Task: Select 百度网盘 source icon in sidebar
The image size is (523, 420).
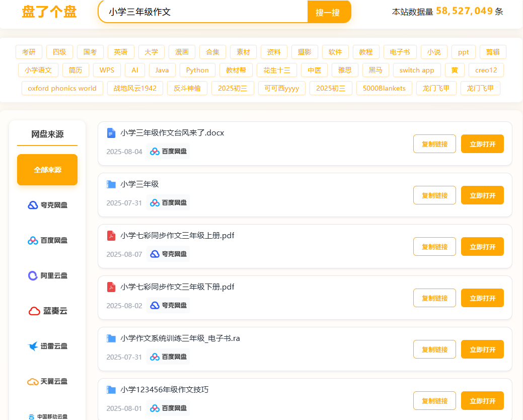Action: coord(32,240)
